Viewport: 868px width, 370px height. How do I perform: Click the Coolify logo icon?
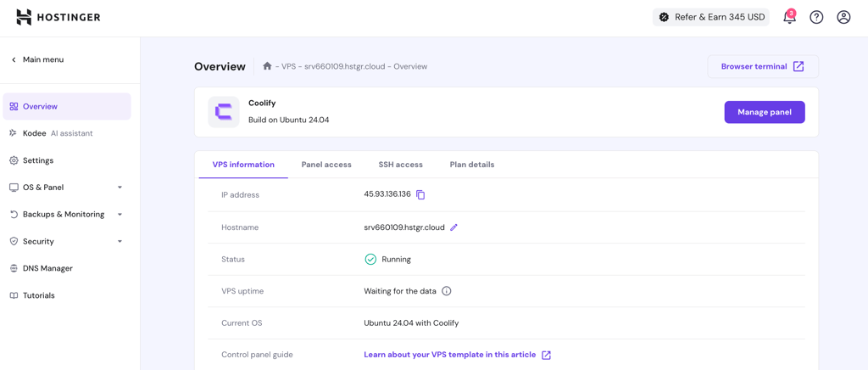pyautogui.click(x=224, y=112)
